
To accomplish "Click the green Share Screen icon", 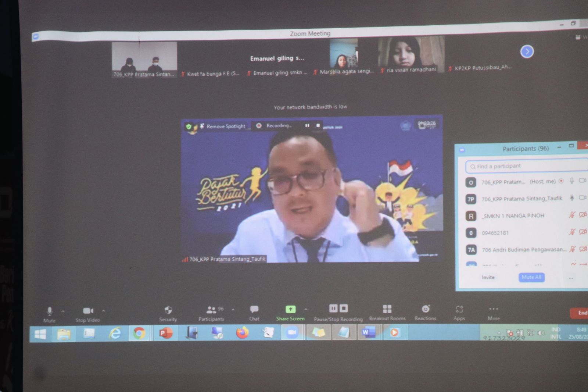I will click(290, 309).
